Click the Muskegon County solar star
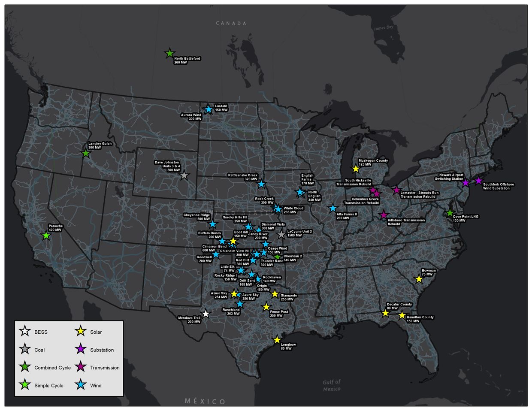Viewport: 532px width, 411px height. [x=356, y=169]
